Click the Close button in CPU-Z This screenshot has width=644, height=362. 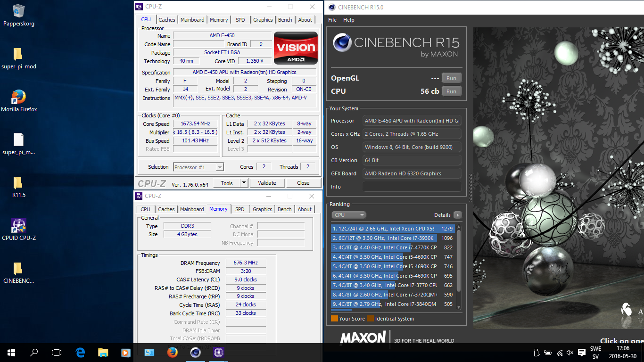[303, 183]
